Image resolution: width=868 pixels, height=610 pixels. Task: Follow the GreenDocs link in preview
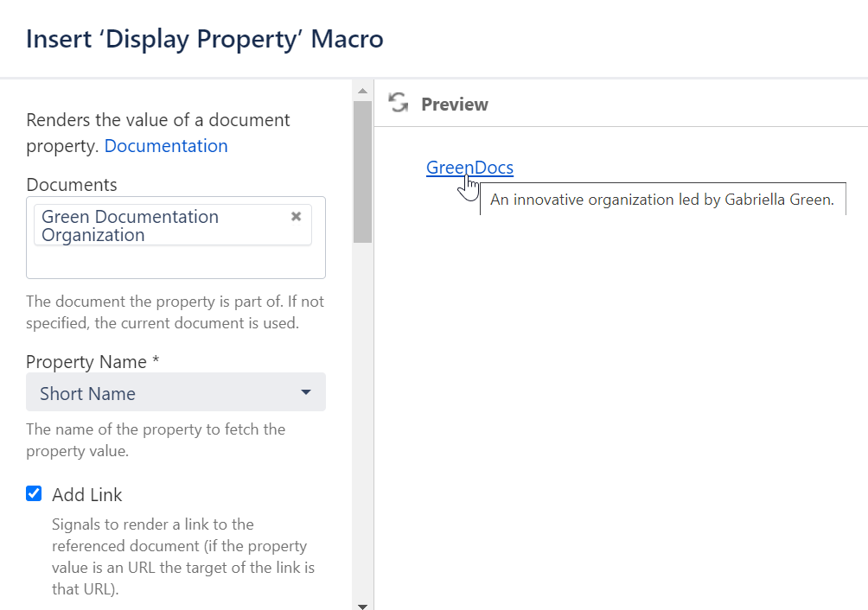[x=469, y=168]
